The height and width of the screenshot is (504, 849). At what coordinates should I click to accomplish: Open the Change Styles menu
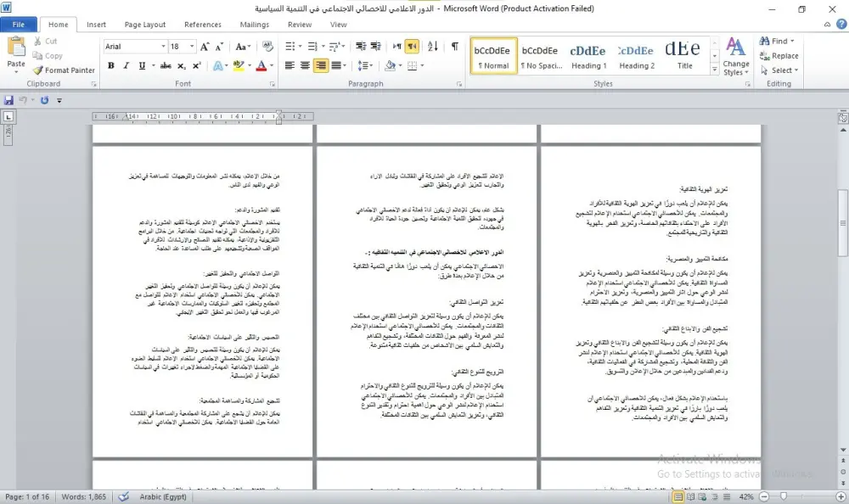tap(735, 59)
